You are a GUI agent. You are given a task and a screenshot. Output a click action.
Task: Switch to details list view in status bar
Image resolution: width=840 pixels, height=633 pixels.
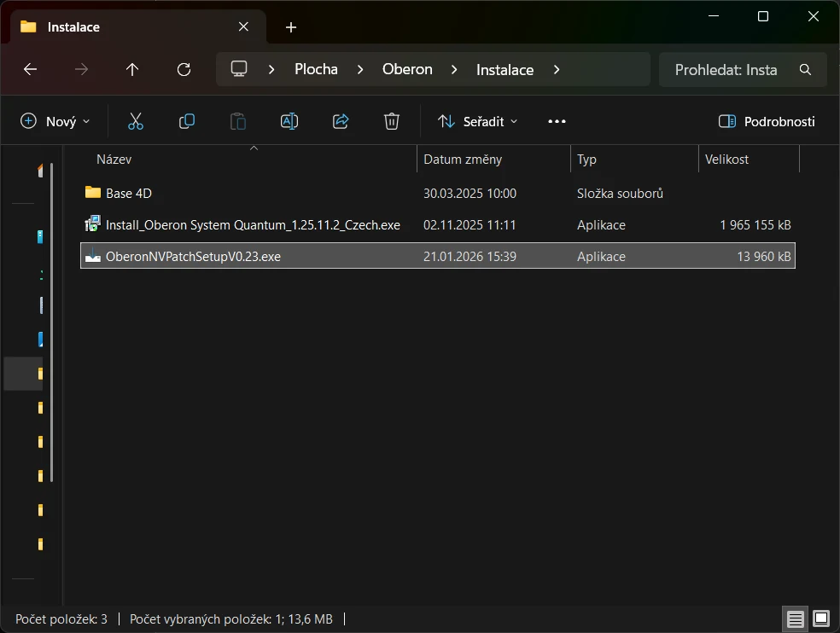pos(795,619)
